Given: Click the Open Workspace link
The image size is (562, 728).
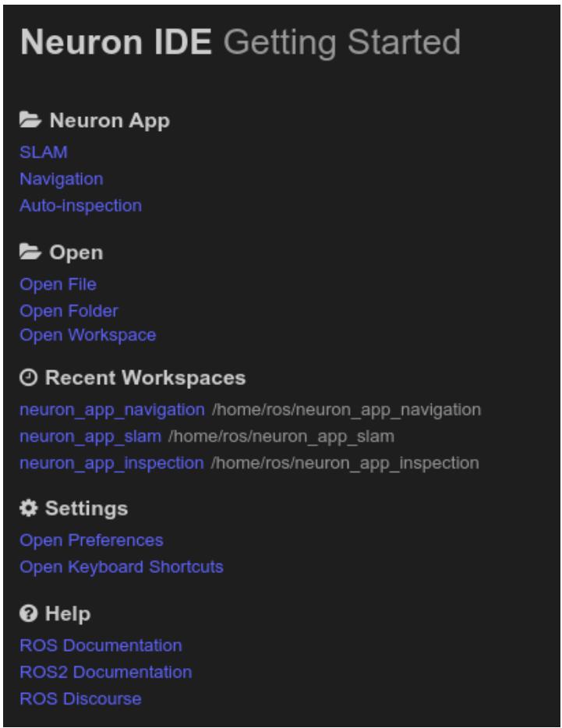Looking at the screenshot, I should coord(88,335).
